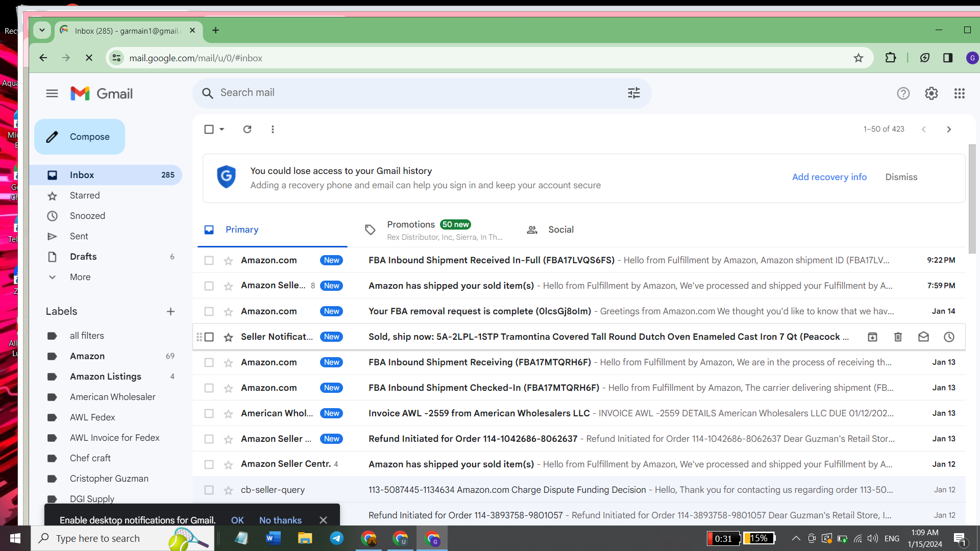Go back to the previous page
The height and width of the screenshot is (551, 980).
[43, 58]
